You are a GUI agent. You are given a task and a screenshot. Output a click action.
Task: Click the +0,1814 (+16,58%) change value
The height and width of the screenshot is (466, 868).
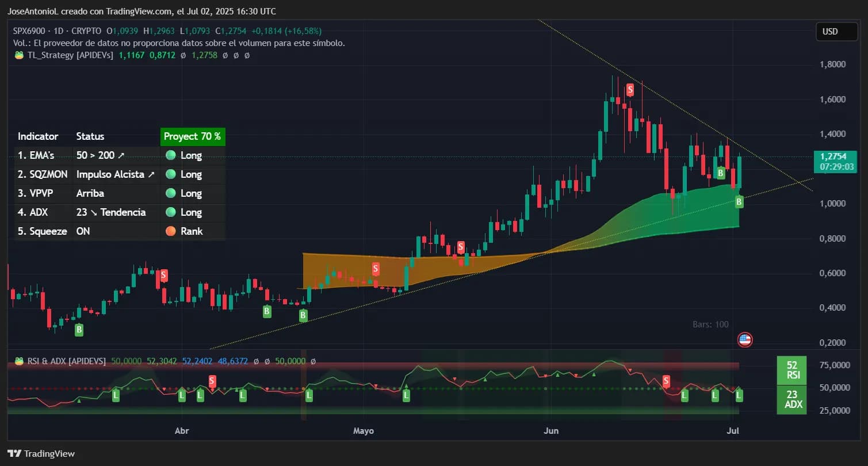(x=286, y=31)
